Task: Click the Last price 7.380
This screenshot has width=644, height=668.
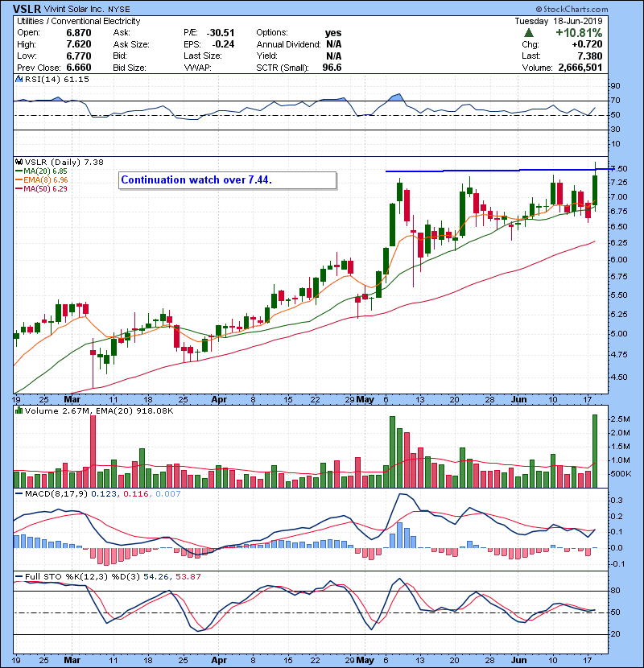Action: (590, 56)
